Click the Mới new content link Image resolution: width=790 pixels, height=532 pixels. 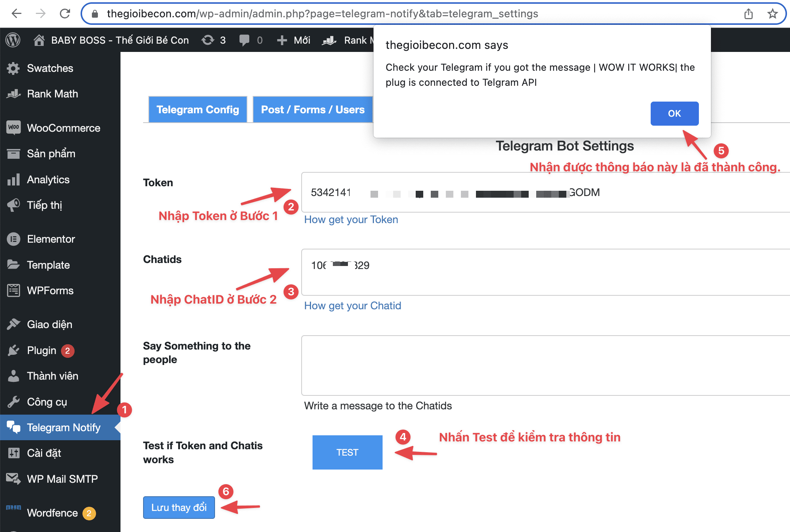(302, 40)
